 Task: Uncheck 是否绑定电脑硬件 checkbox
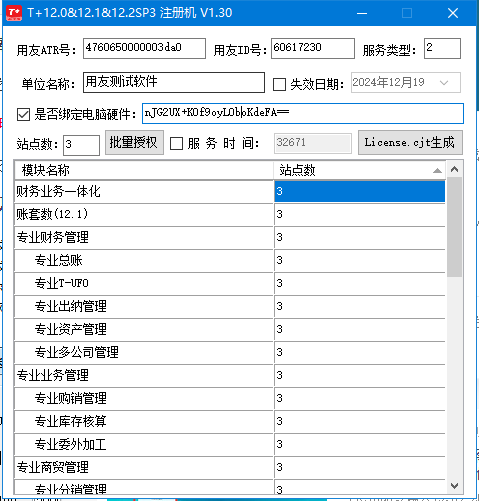tap(23, 114)
